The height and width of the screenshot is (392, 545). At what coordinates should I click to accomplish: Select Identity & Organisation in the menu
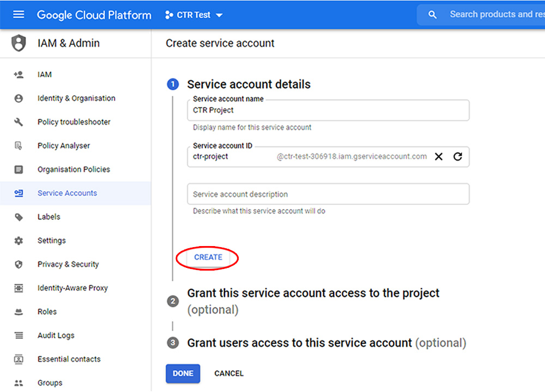[x=76, y=98]
